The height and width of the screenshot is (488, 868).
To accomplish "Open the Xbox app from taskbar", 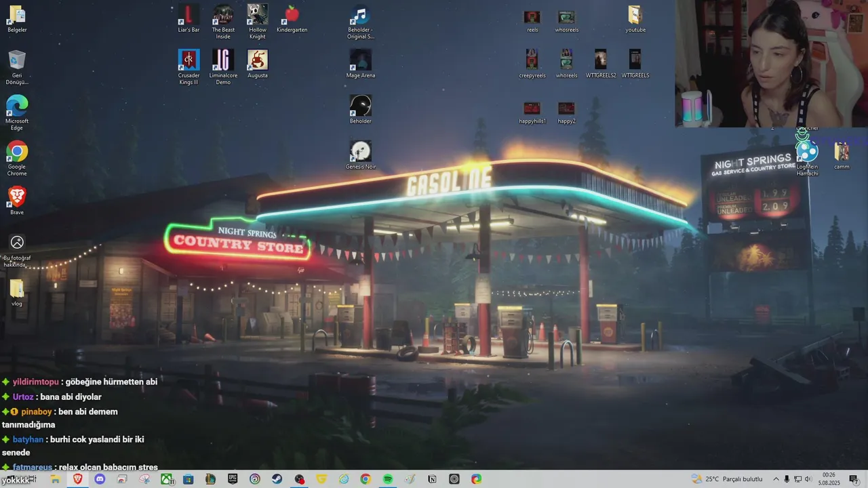I will point(166,479).
